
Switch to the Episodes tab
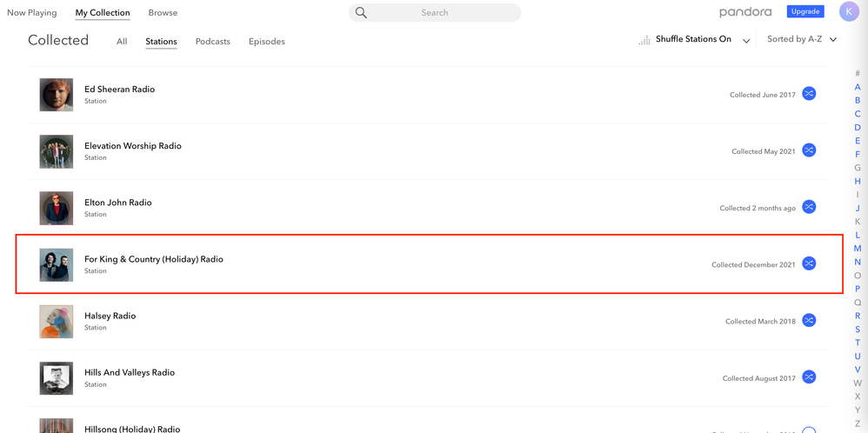[266, 42]
